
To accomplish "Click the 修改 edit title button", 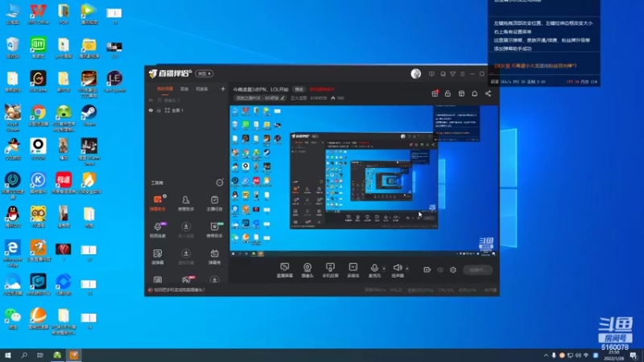I will click(x=299, y=89).
